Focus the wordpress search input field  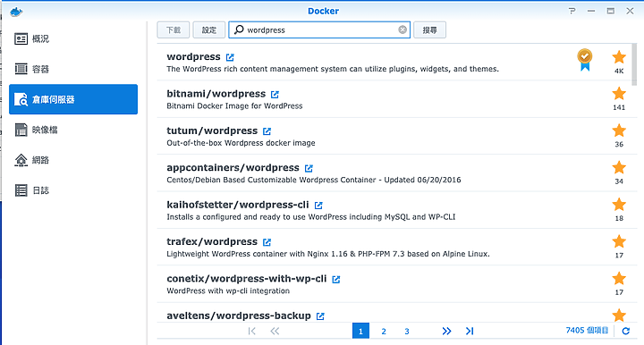[319, 30]
